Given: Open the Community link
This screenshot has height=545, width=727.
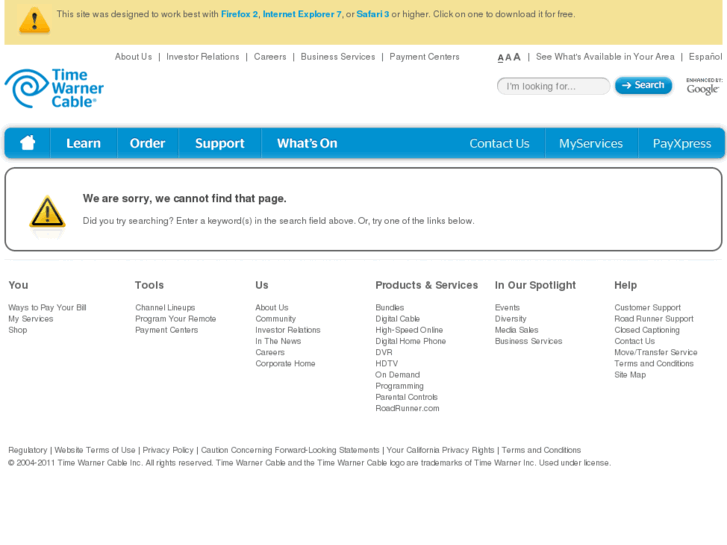Looking at the screenshot, I should coord(275,319).
